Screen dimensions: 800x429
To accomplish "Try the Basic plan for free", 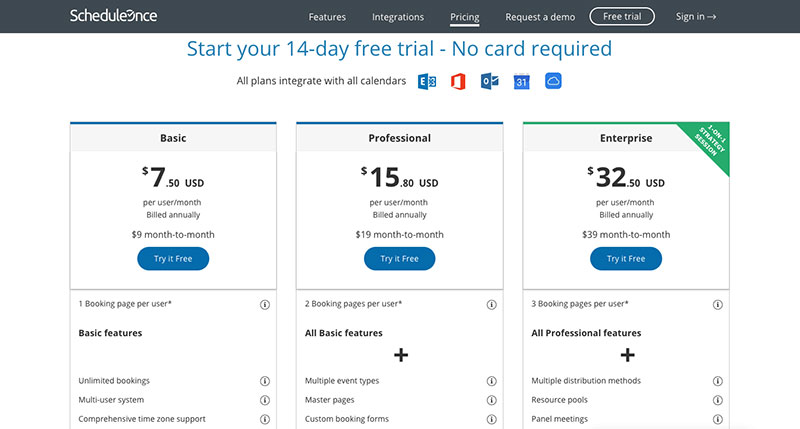I will (173, 259).
